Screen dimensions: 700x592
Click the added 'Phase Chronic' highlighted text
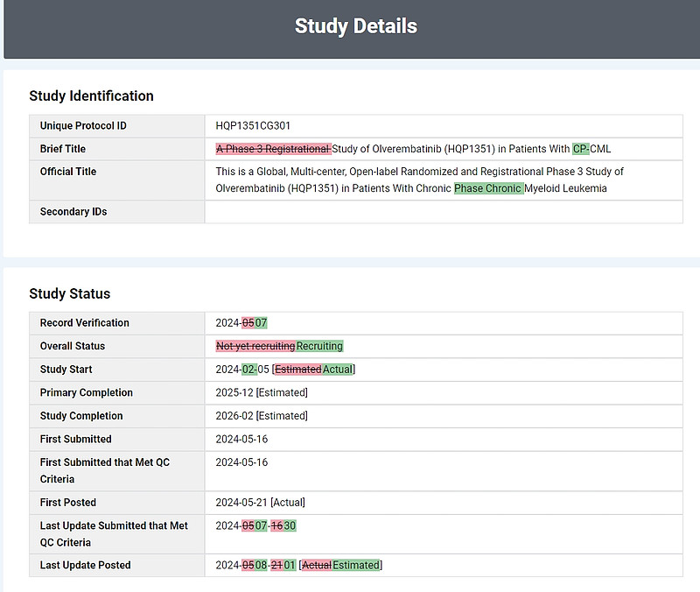click(489, 188)
